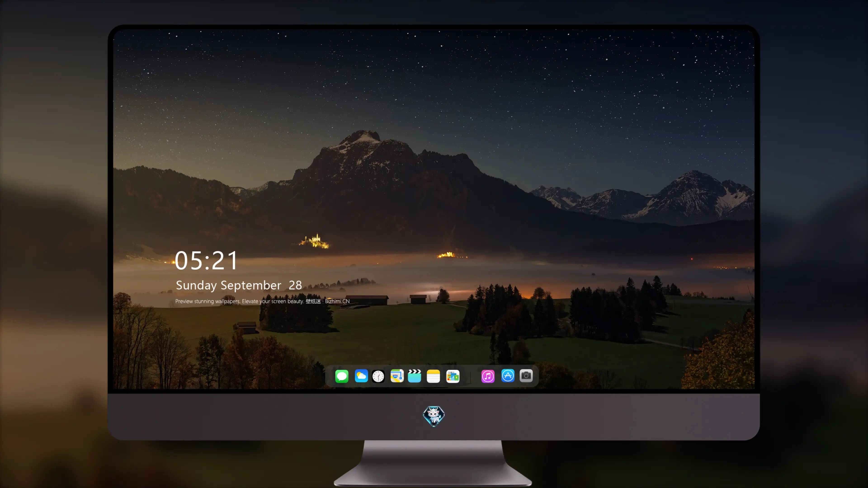Image resolution: width=868 pixels, height=488 pixels.
Task: Open the Camera app in the dock
Action: 526,376
